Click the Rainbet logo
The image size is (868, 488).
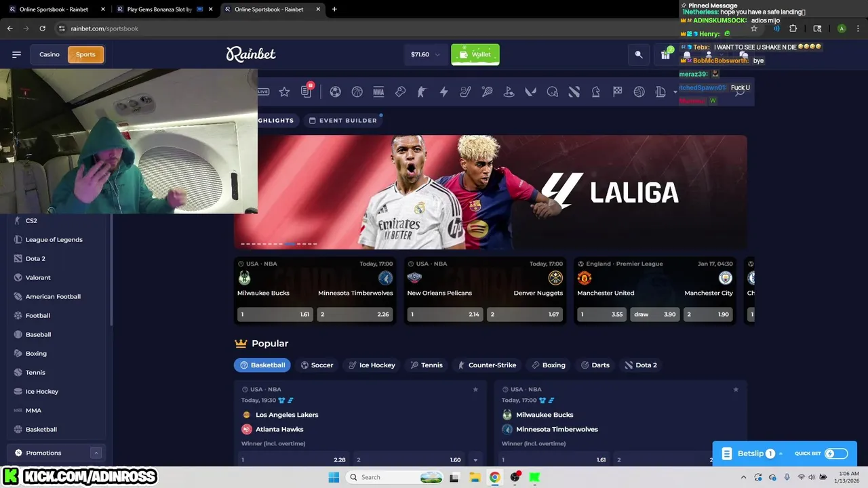pos(251,54)
